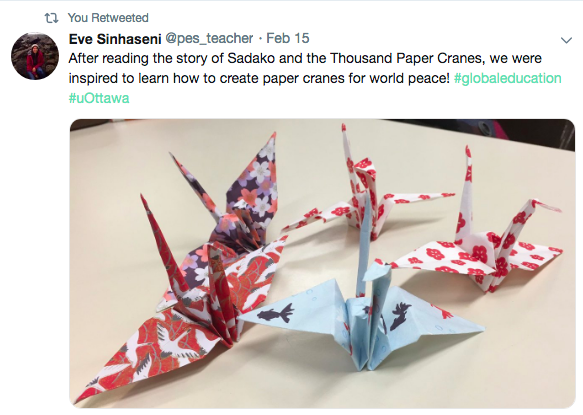Click the Eve Sinhaseni display name
Image resolution: width=583 pixels, height=415 pixels.
pyautogui.click(x=115, y=39)
